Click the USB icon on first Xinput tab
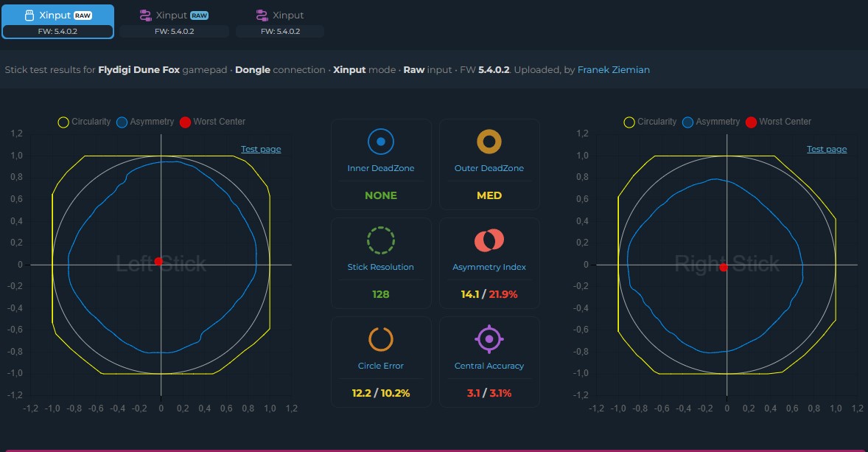Image resolution: width=868 pixels, height=452 pixels. click(30, 15)
